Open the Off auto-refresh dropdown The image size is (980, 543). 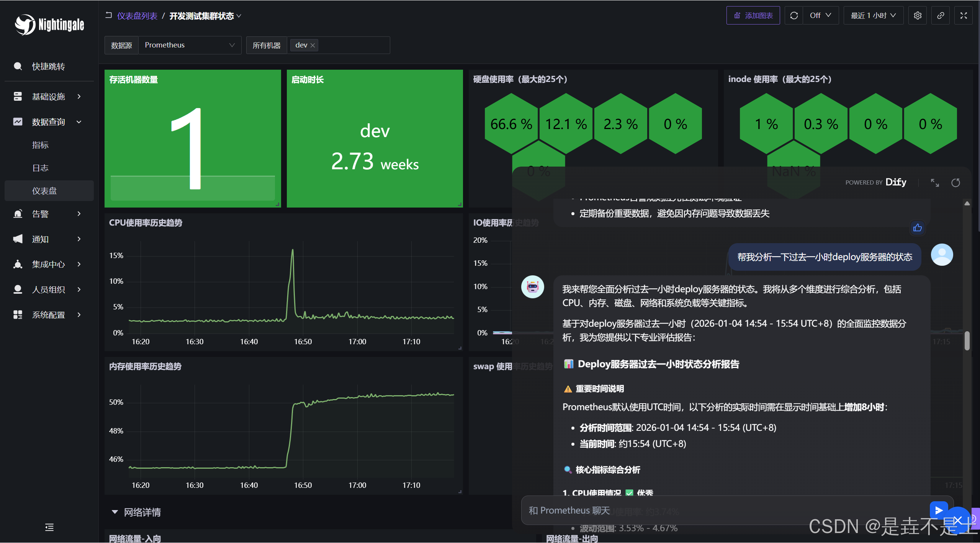[820, 15]
